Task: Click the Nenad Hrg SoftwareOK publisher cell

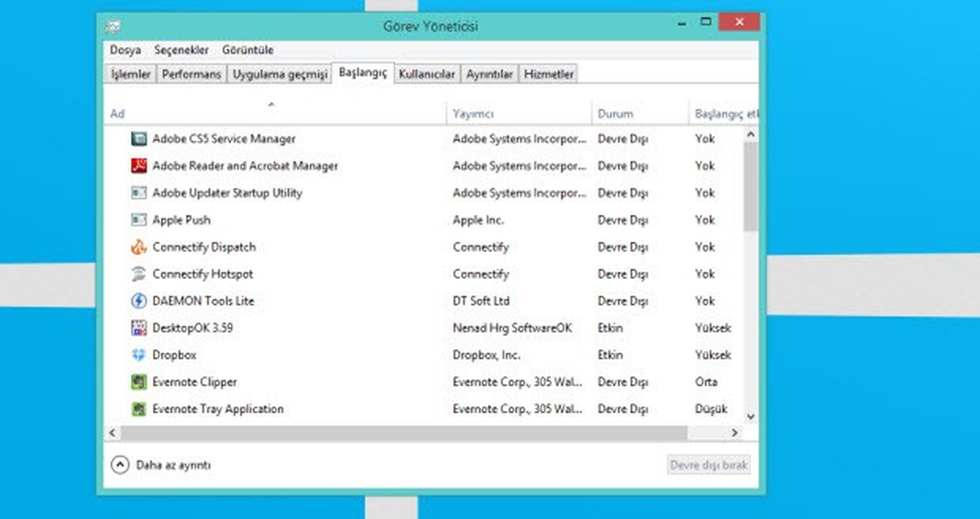Action: click(512, 328)
